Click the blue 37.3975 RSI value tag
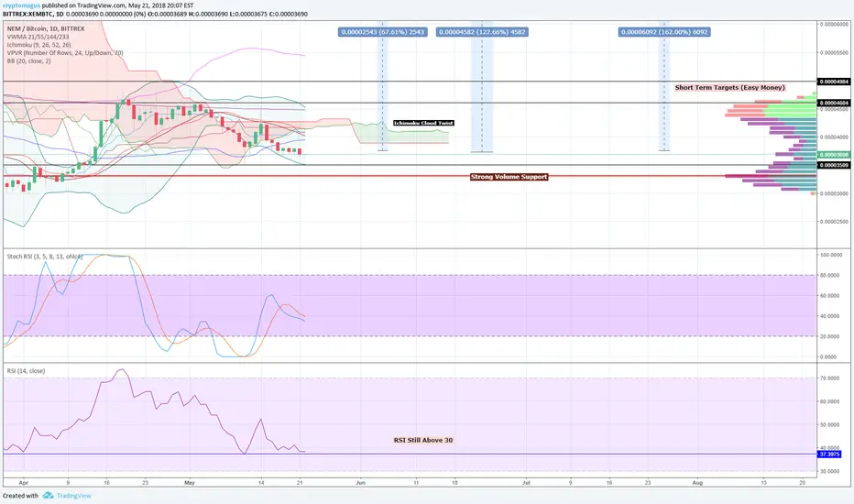This screenshot has width=854, height=504. [829, 454]
